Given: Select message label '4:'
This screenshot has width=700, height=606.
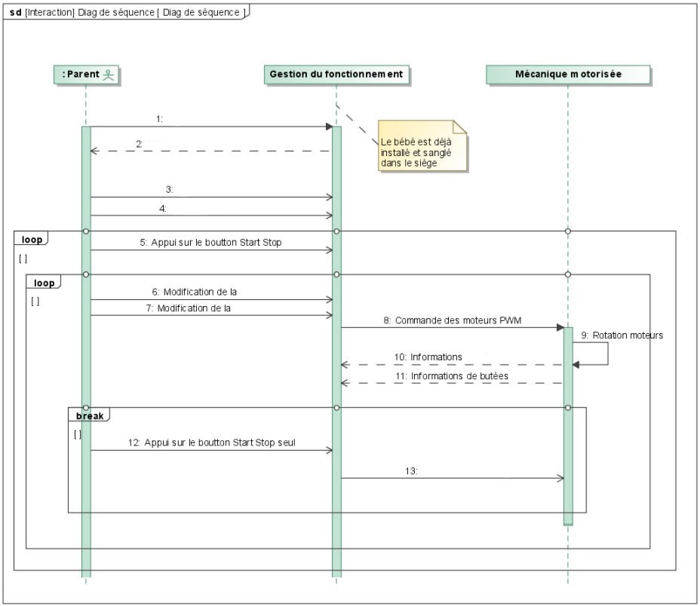Looking at the screenshot, I should [163, 208].
